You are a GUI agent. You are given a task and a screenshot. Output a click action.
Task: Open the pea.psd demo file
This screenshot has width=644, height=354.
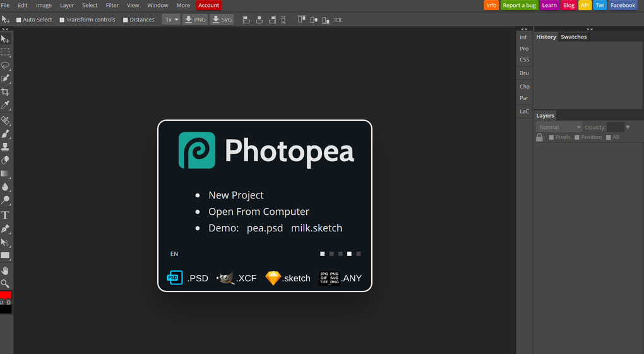[265, 228]
